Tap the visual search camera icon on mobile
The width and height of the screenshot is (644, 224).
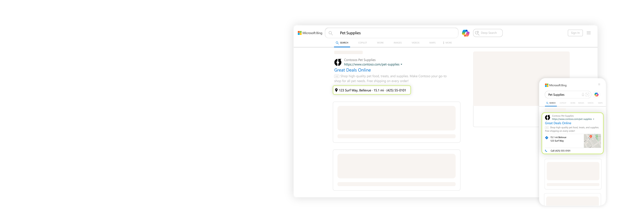point(587,95)
